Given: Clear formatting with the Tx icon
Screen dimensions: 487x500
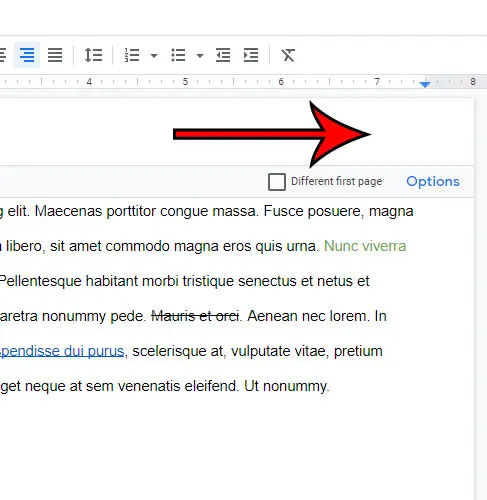Looking at the screenshot, I should [288, 55].
